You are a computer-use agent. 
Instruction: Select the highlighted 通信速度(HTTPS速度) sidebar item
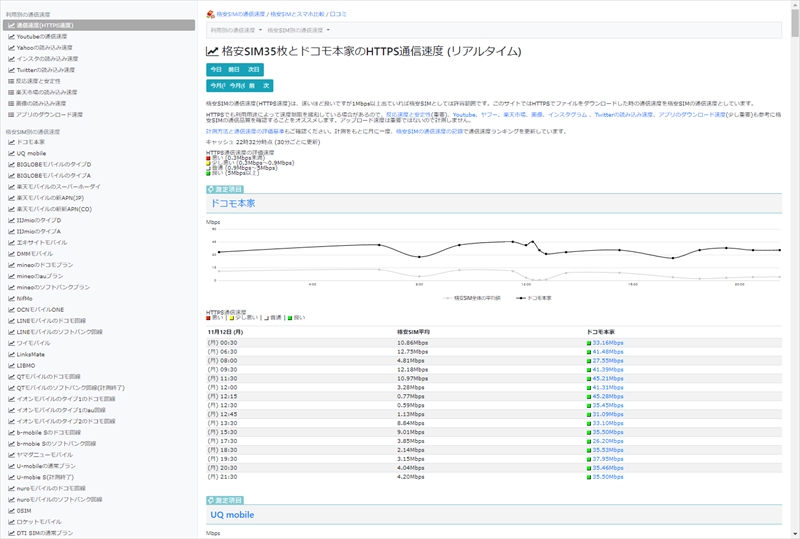99,25
